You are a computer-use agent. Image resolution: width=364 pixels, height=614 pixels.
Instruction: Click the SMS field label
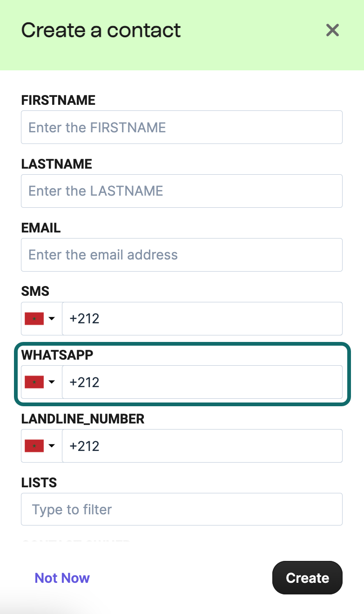pos(35,291)
